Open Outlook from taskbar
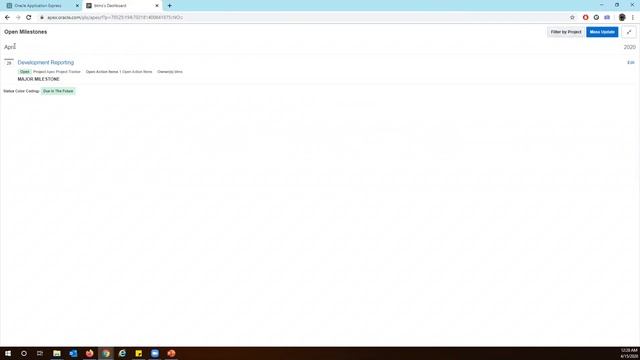The width and height of the screenshot is (640, 360). coord(73,353)
